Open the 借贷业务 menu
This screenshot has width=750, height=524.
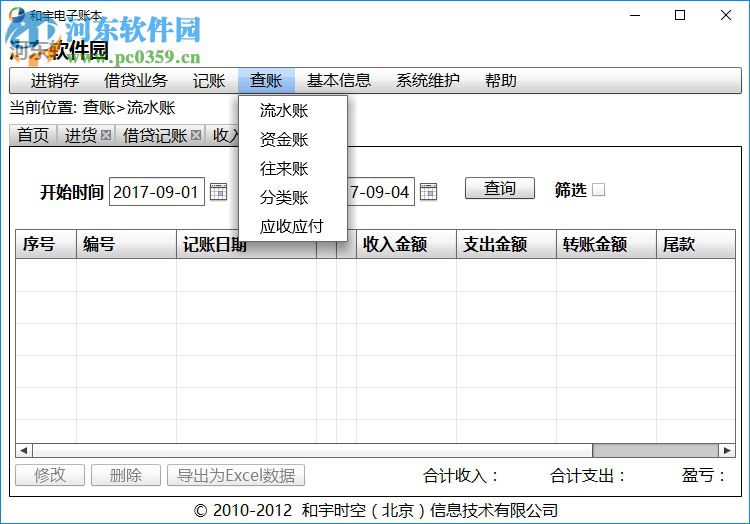[x=136, y=80]
